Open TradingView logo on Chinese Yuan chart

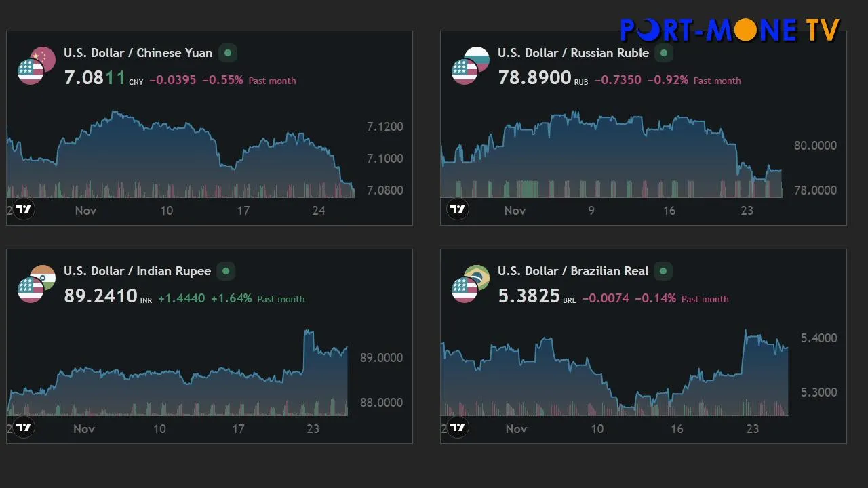point(24,209)
